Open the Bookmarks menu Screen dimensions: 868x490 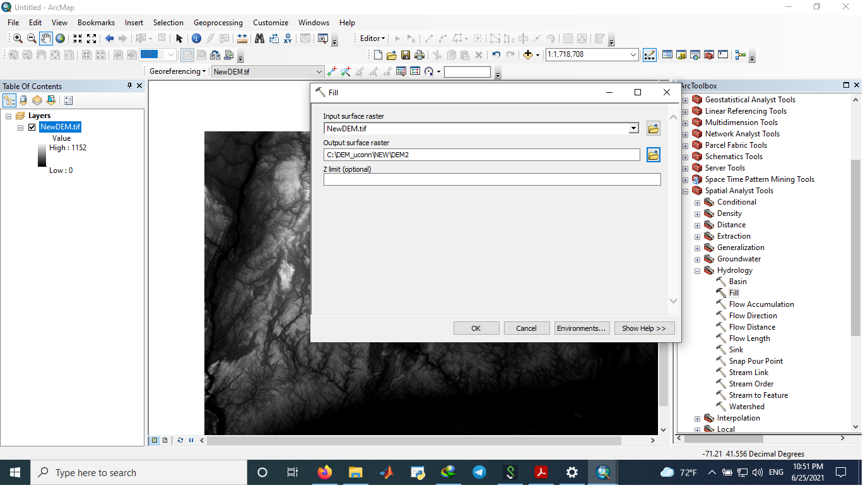[x=96, y=23]
